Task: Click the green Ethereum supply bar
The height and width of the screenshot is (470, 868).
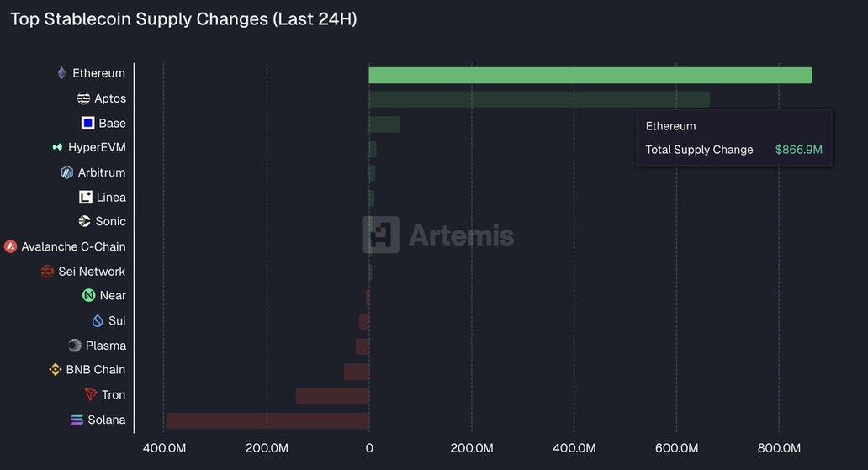Action: pyautogui.click(x=590, y=76)
